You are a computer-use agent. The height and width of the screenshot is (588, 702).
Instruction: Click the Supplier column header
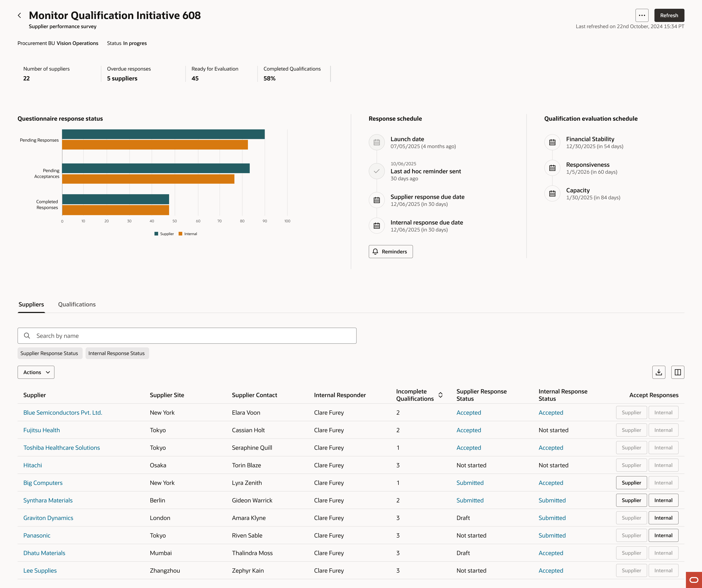[34, 395]
